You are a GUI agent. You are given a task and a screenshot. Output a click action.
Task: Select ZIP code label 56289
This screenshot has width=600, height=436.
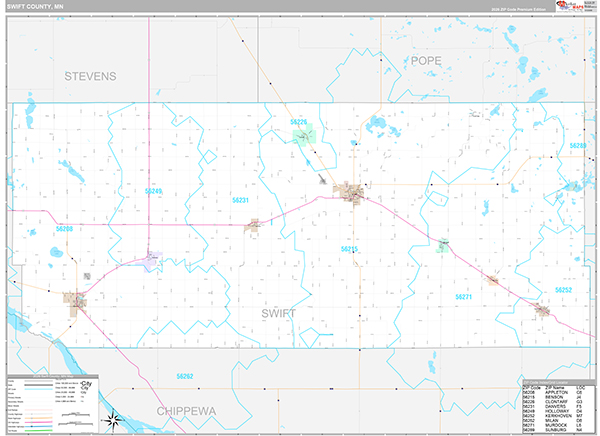point(578,145)
